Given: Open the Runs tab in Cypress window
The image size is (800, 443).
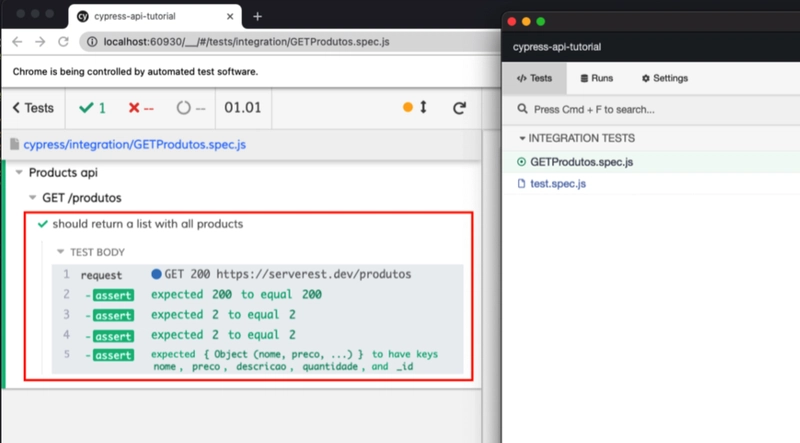Looking at the screenshot, I should (596, 78).
